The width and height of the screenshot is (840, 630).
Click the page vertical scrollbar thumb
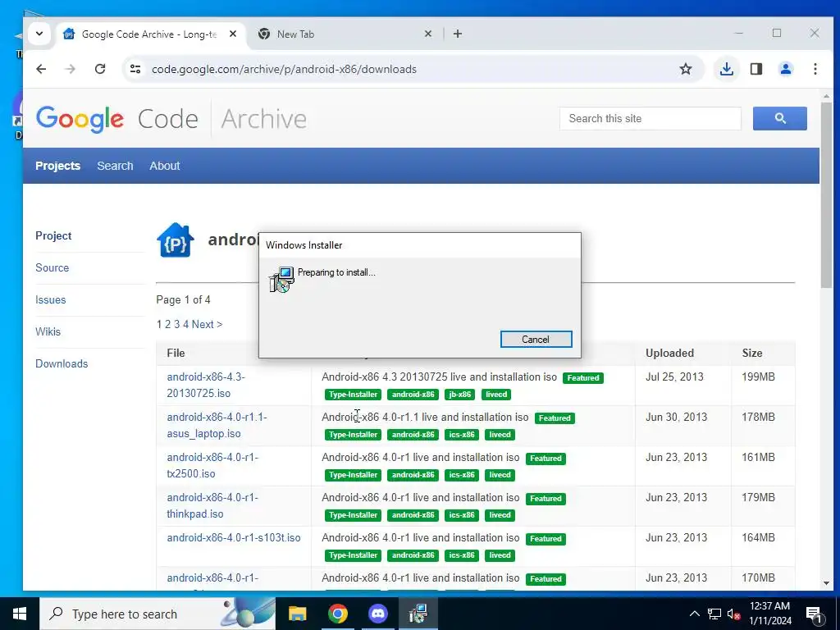pyautogui.click(x=826, y=195)
